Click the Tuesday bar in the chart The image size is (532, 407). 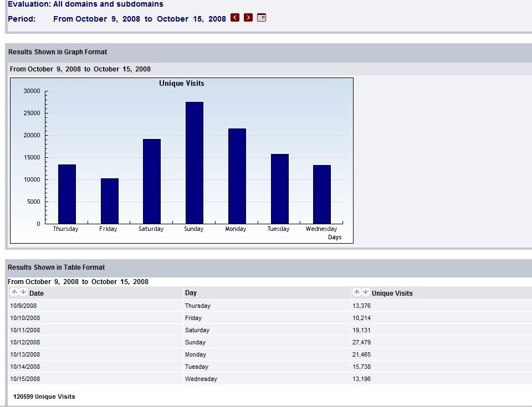pyautogui.click(x=280, y=189)
